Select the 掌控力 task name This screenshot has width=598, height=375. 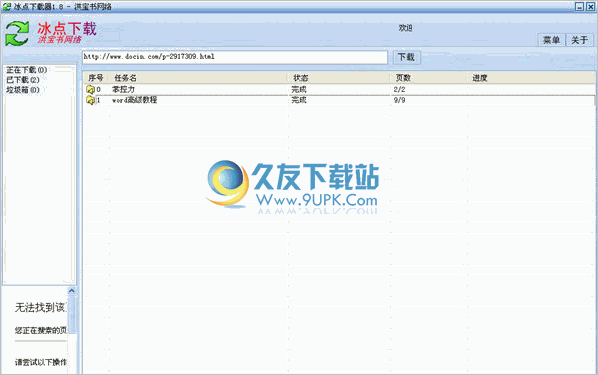pos(124,89)
